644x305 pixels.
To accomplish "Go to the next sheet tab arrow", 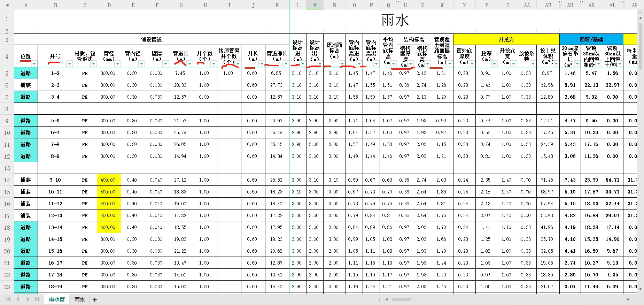I will tap(27, 299).
